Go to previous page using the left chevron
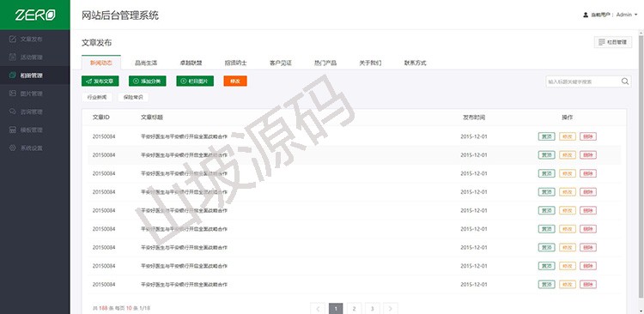Image resolution: width=644 pixels, height=314 pixels. [318, 308]
